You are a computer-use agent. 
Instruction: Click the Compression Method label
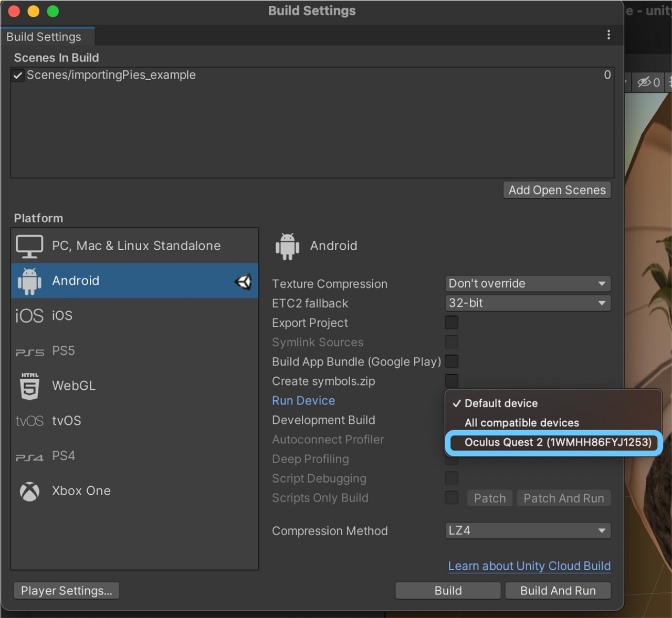[x=330, y=531]
